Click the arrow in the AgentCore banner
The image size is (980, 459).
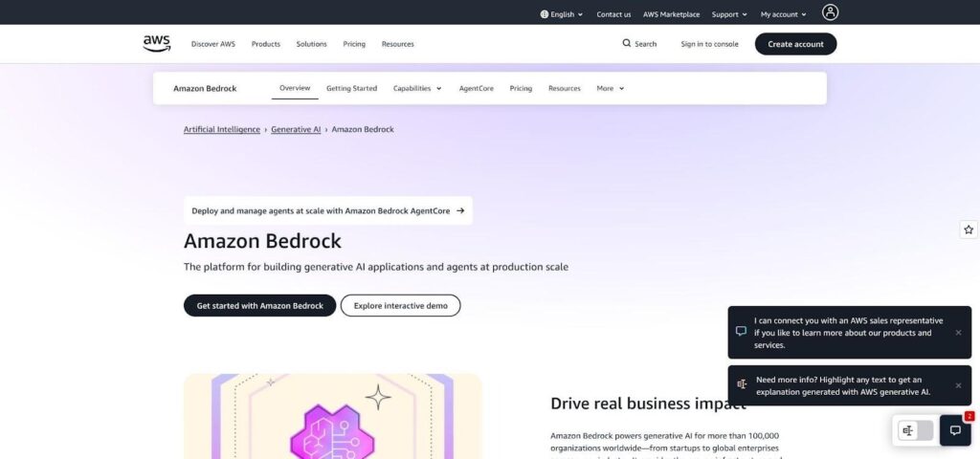tap(460, 210)
